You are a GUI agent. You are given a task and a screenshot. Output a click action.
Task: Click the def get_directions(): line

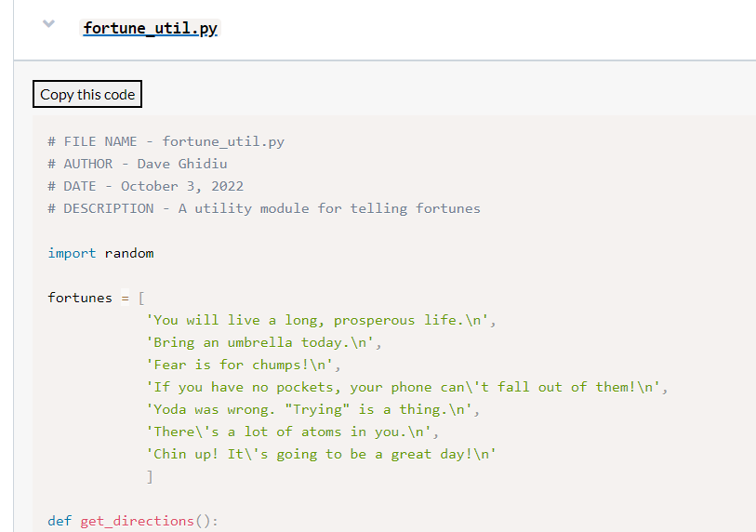coord(133,521)
